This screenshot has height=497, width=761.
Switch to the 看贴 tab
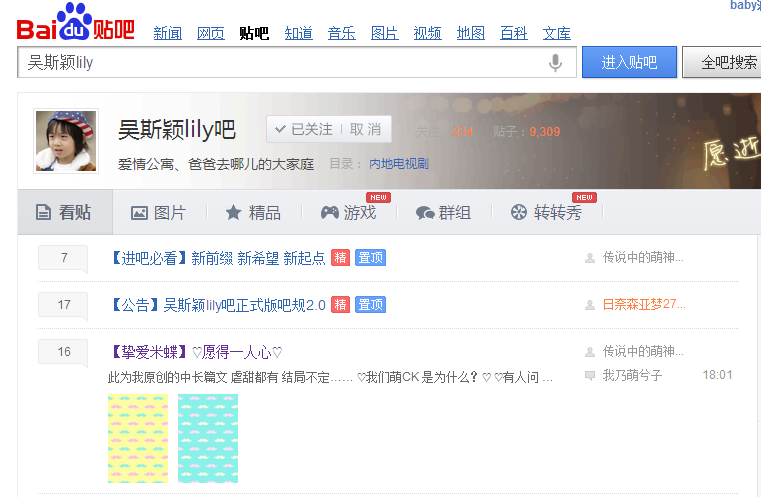pyautogui.click(x=65, y=212)
